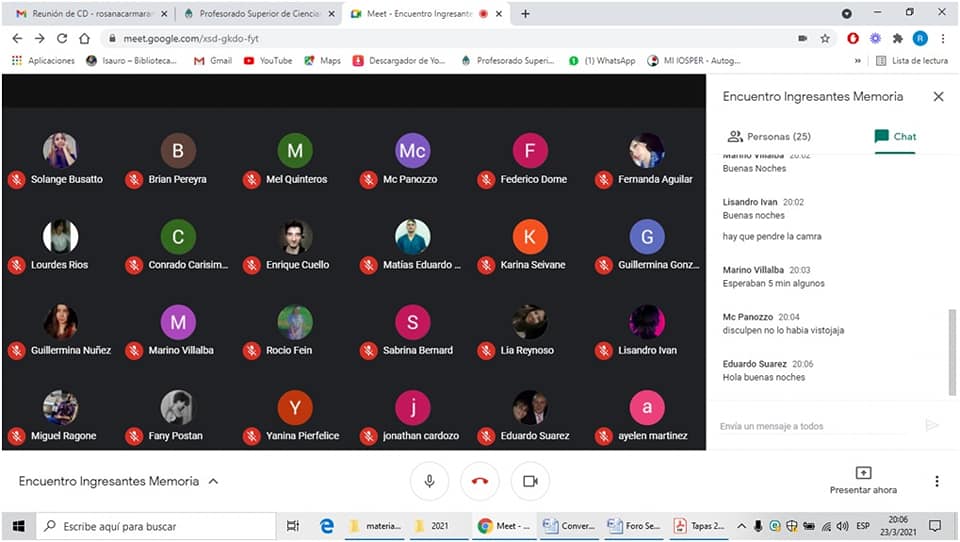
Task: Open the three-dot more options menu in Meet
Action: [936, 481]
